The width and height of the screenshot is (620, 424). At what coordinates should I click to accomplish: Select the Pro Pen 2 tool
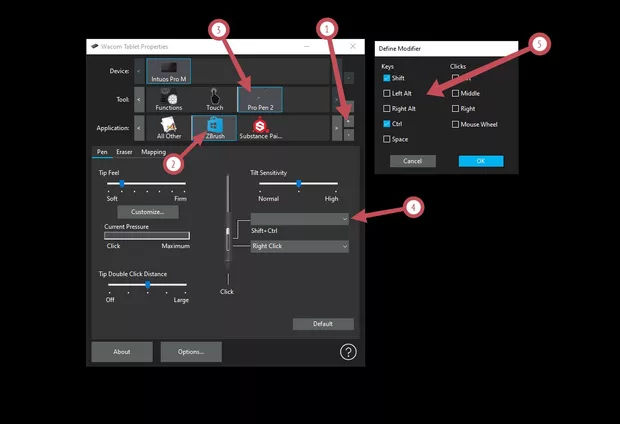260,100
